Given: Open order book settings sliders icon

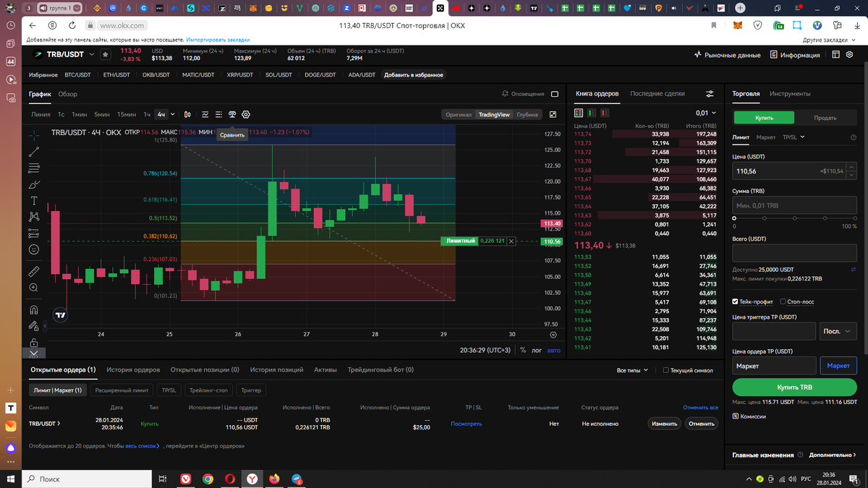Looking at the screenshot, I should click(x=710, y=94).
